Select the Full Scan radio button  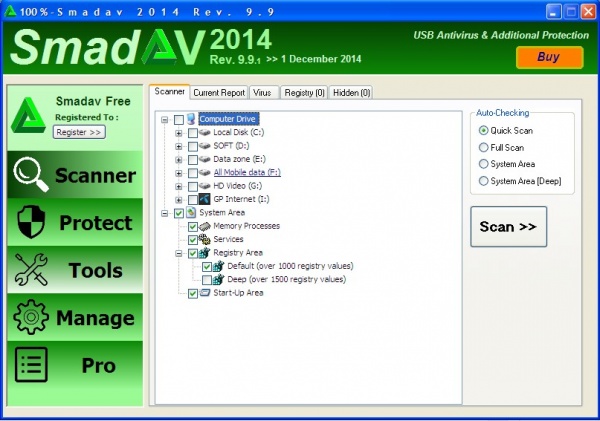[x=484, y=147]
